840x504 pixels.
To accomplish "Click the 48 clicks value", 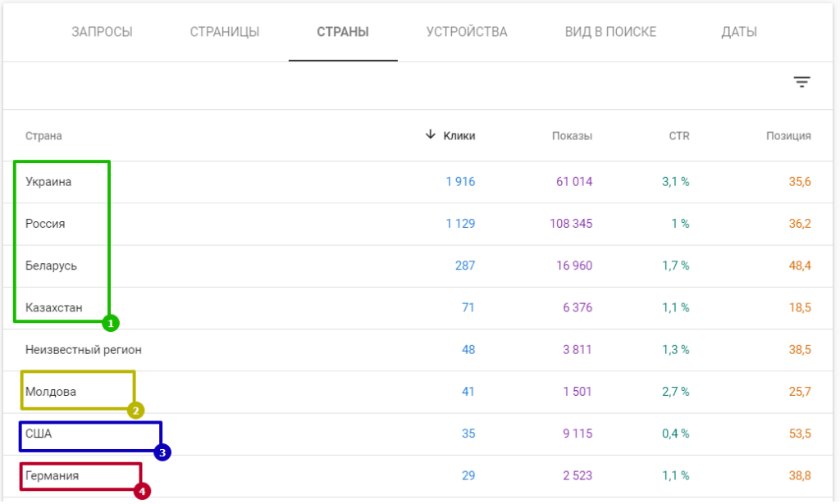I will point(468,350).
